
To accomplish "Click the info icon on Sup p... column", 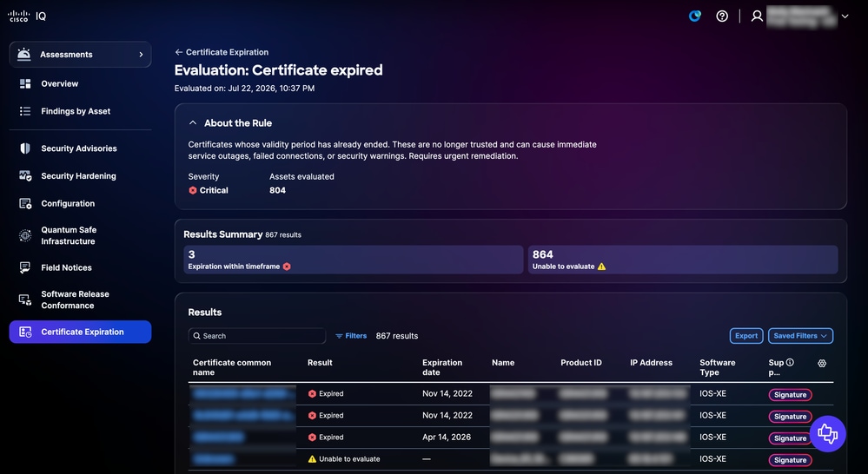I will tap(790, 363).
